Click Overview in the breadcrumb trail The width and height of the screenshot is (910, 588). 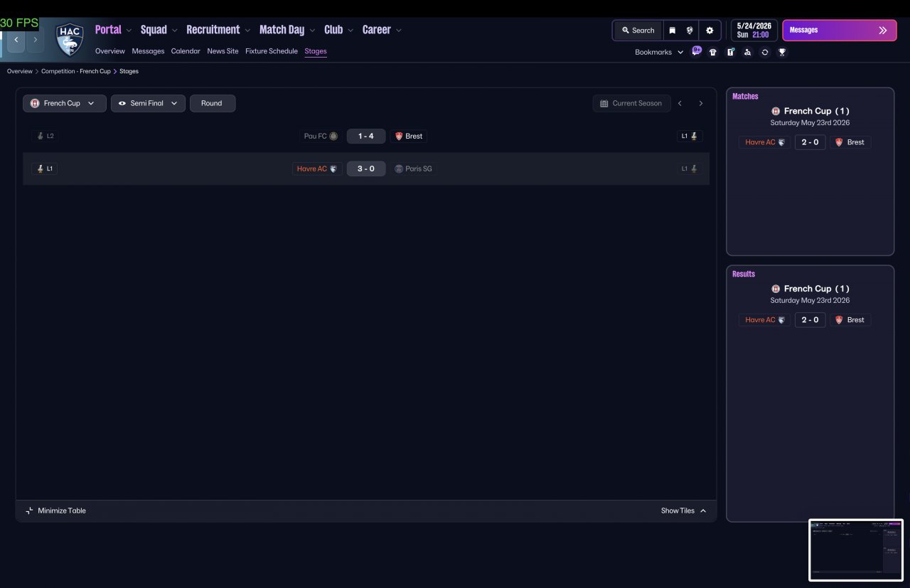point(20,71)
